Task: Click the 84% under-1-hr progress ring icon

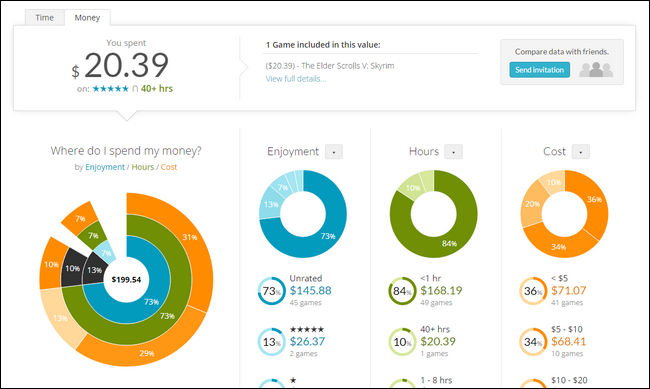Action: point(402,291)
